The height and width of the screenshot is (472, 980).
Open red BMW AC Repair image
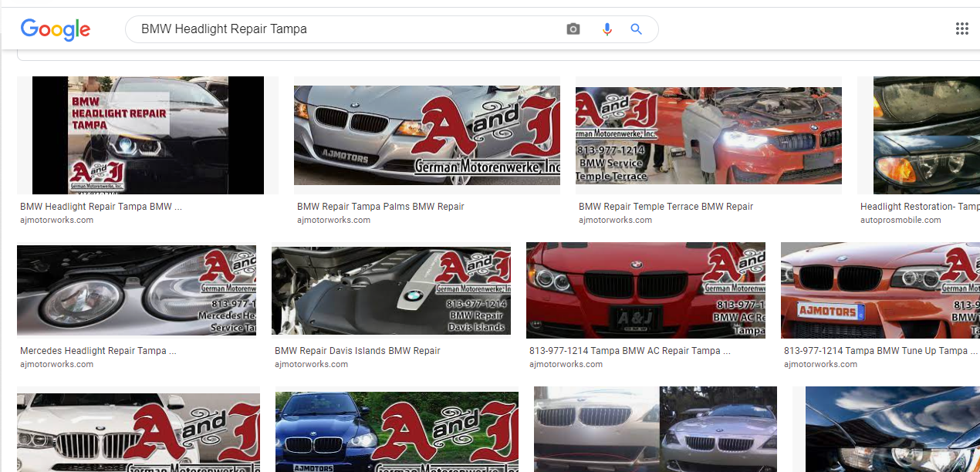(646, 291)
